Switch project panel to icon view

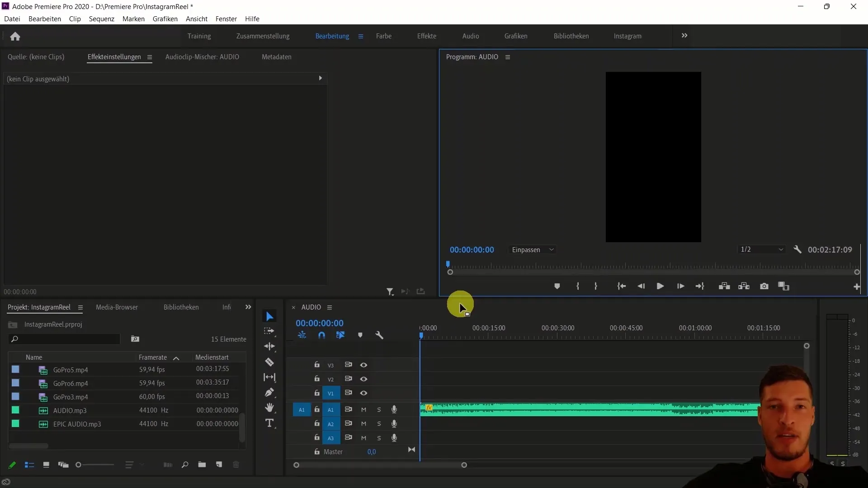tap(46, 465)
